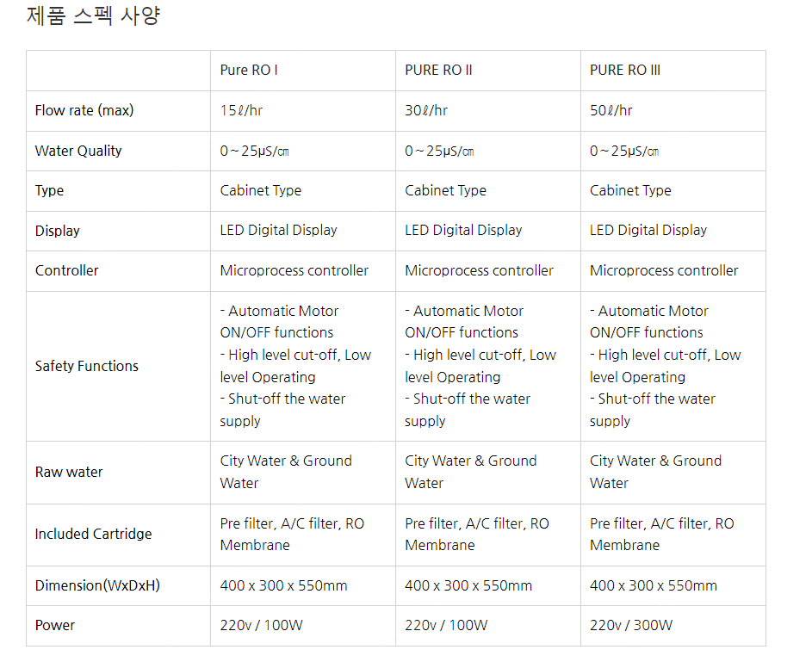Click the 50ℓ/hr flow rate cell

coord(611,111)
